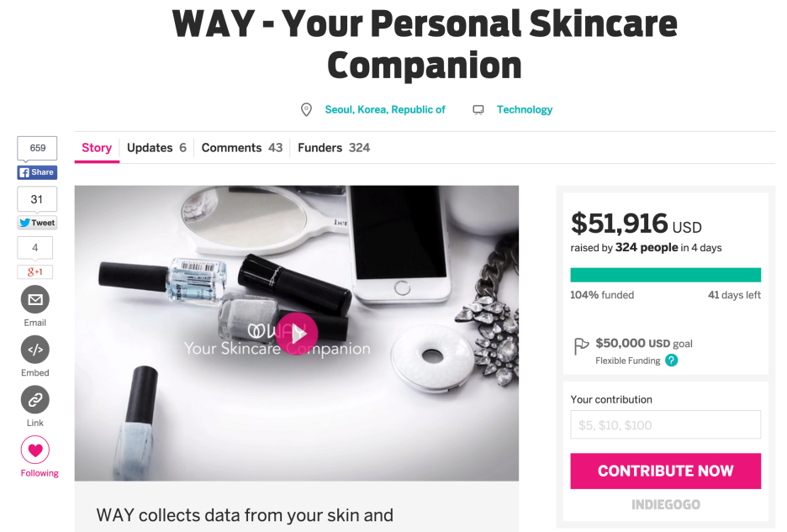Open the Comments tab
This screenshot has height=532, width=787.
[x=242, y=148]
